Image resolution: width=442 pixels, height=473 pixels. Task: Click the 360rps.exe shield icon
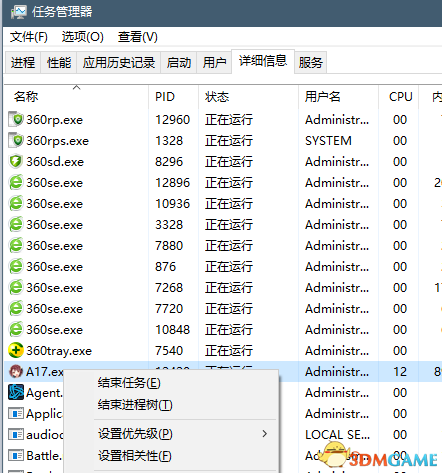pos(16,140)
